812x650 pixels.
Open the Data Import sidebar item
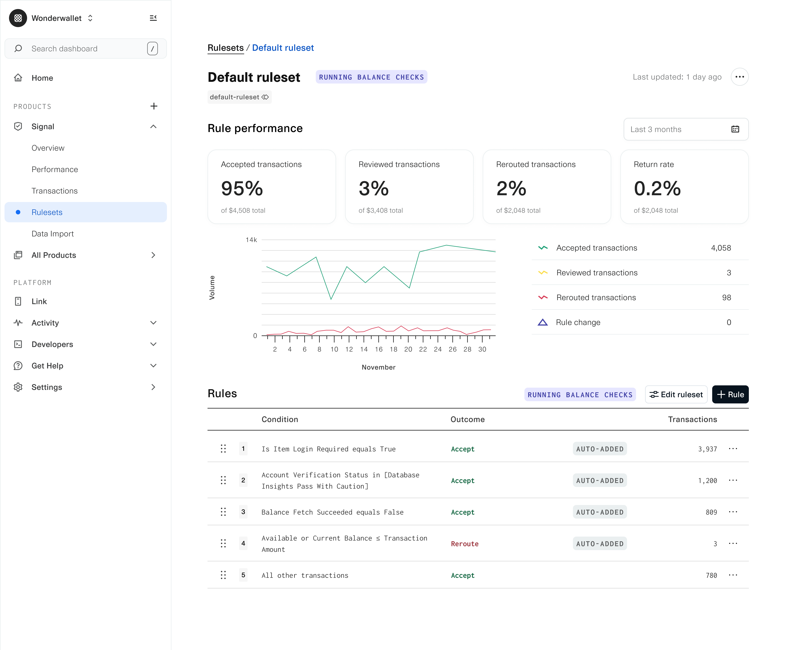tap(53, 234)
